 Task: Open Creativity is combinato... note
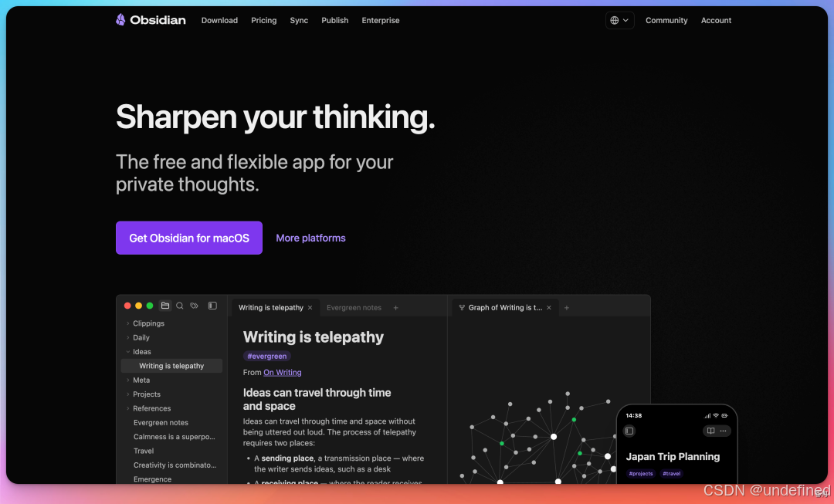coord(175,465)
